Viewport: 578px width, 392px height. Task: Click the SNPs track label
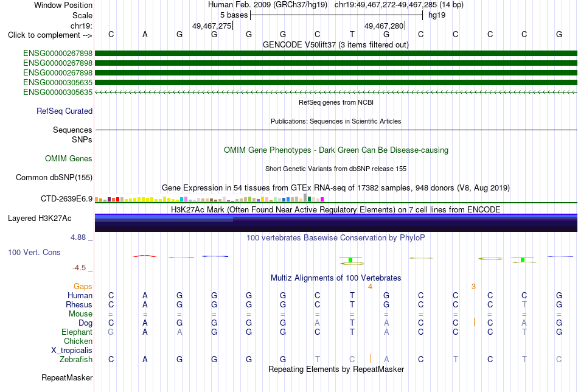82,140
